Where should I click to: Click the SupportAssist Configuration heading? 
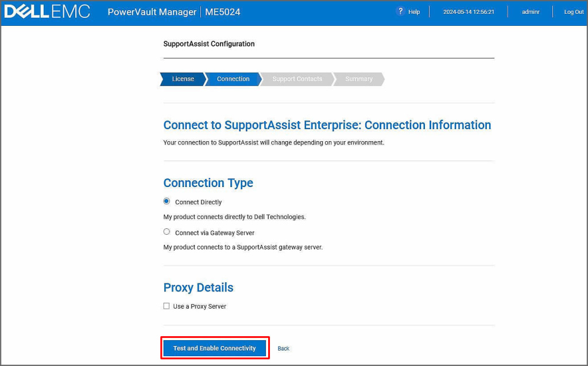pos(209,44)
